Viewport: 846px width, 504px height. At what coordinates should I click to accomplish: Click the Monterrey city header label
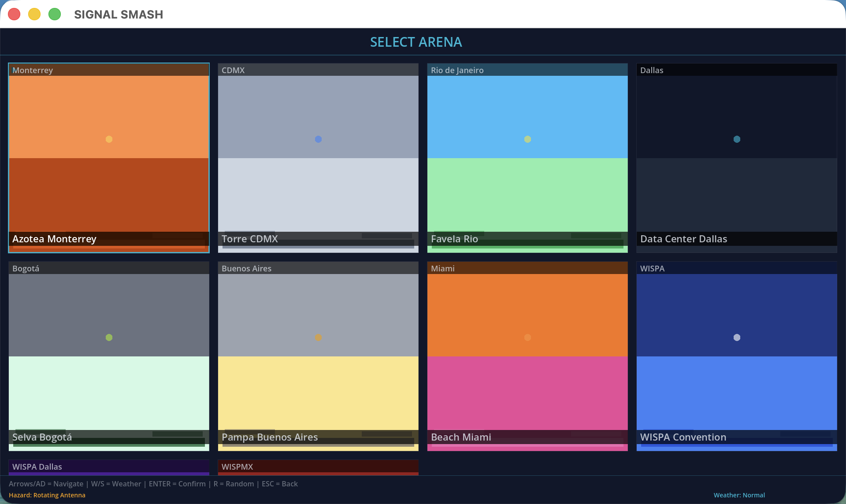[33, 70]
